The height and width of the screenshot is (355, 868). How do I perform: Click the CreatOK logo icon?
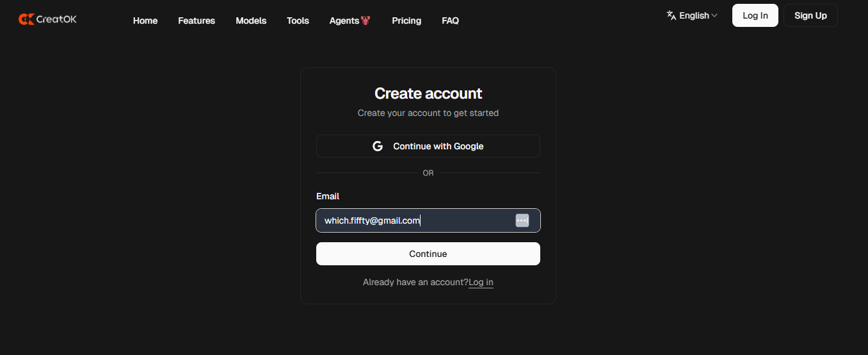tap(26, 19)
